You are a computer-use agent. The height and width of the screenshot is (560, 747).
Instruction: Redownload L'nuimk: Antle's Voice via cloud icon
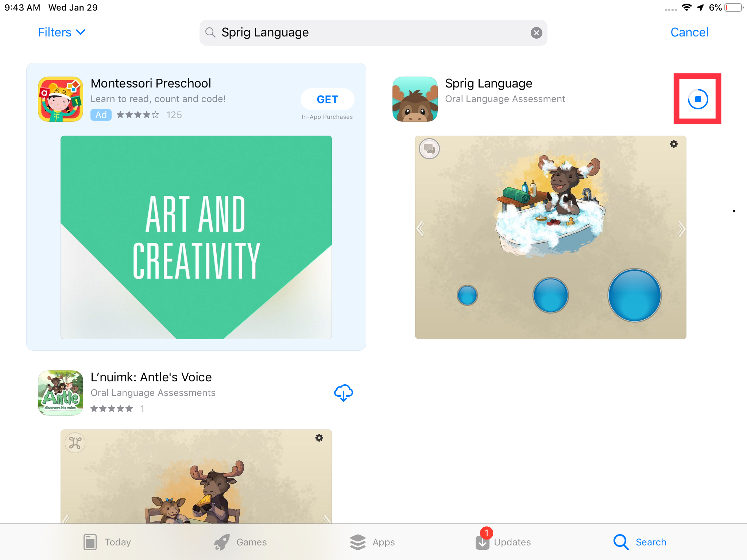[343, 393]
